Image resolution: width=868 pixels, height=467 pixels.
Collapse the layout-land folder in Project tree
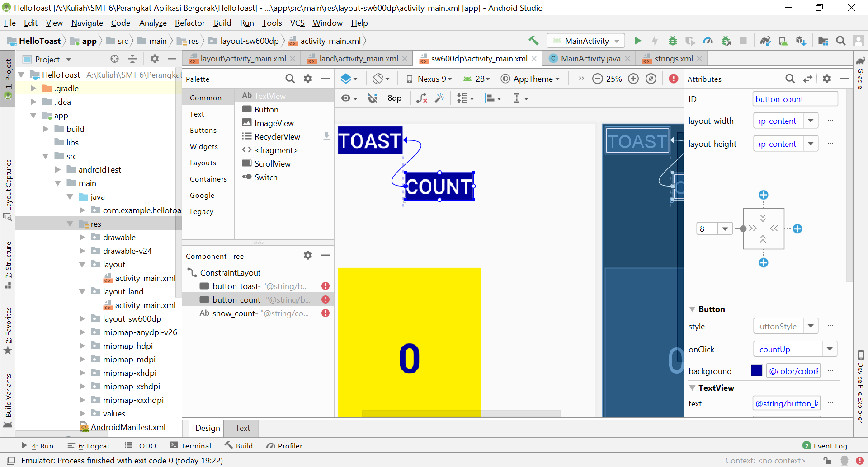[x=82, y=291]
